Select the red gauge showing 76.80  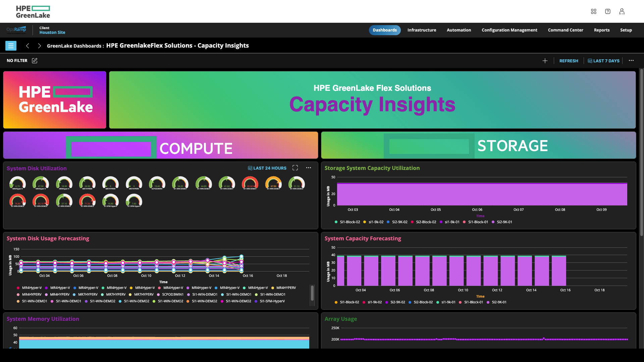tap(17, 201)
